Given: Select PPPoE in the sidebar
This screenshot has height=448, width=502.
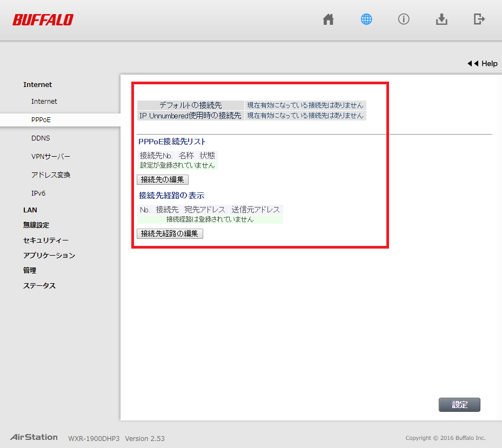Looking at the screenshot, I should [60, 120].
